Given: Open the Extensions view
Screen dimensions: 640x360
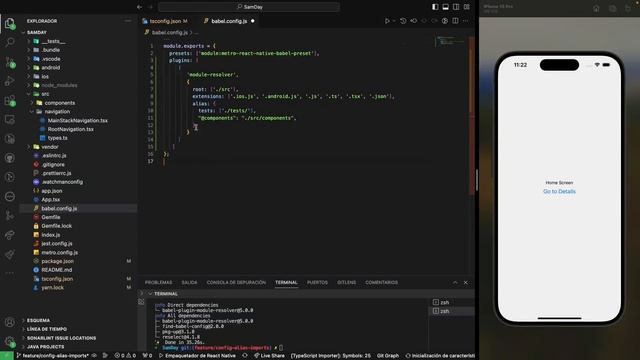Looking at the screenshot, I should [9, 100].
